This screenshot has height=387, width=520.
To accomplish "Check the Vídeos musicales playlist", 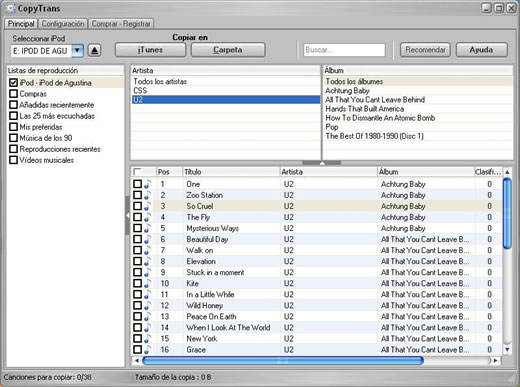I will [x=13, y=160].
